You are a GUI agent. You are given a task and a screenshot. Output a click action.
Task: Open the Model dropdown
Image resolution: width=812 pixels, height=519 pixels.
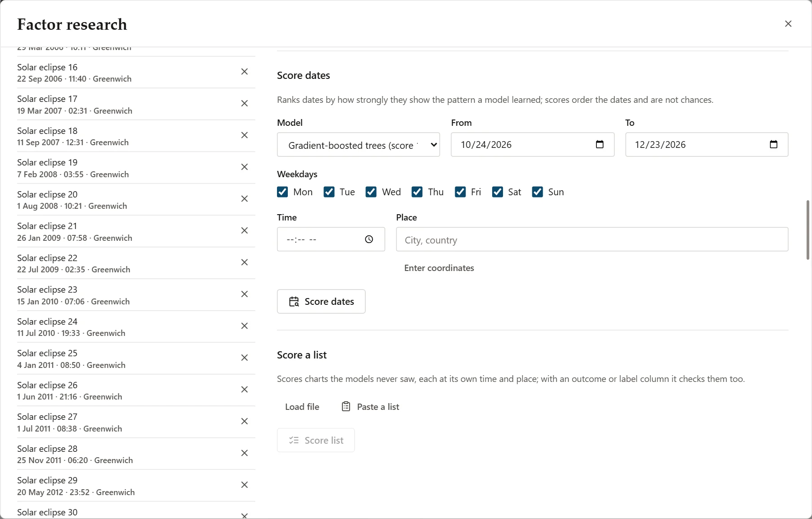(x=358, y=145)
